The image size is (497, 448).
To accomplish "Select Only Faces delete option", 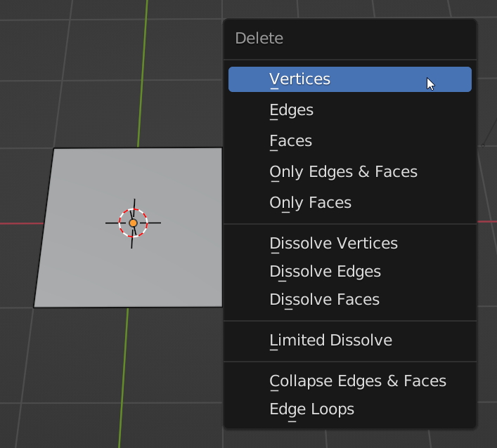I will click(x=350, y=203).
